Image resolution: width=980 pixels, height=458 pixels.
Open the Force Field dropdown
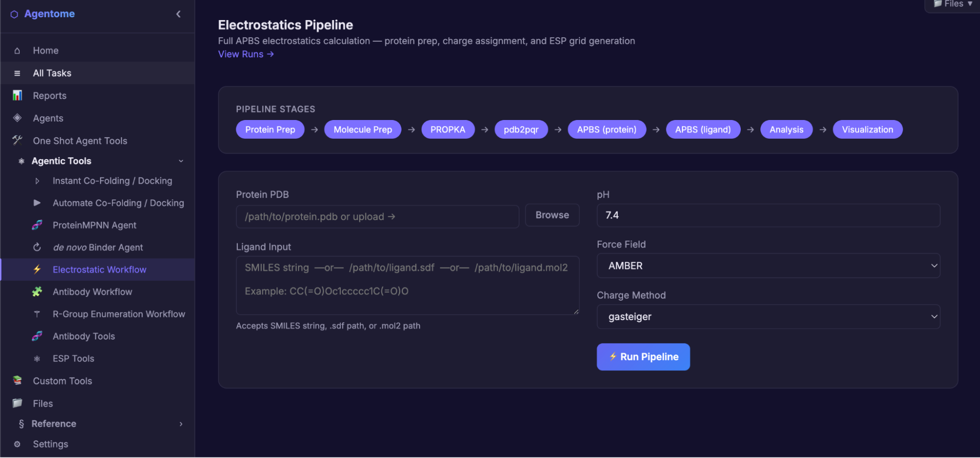[768, 265]
